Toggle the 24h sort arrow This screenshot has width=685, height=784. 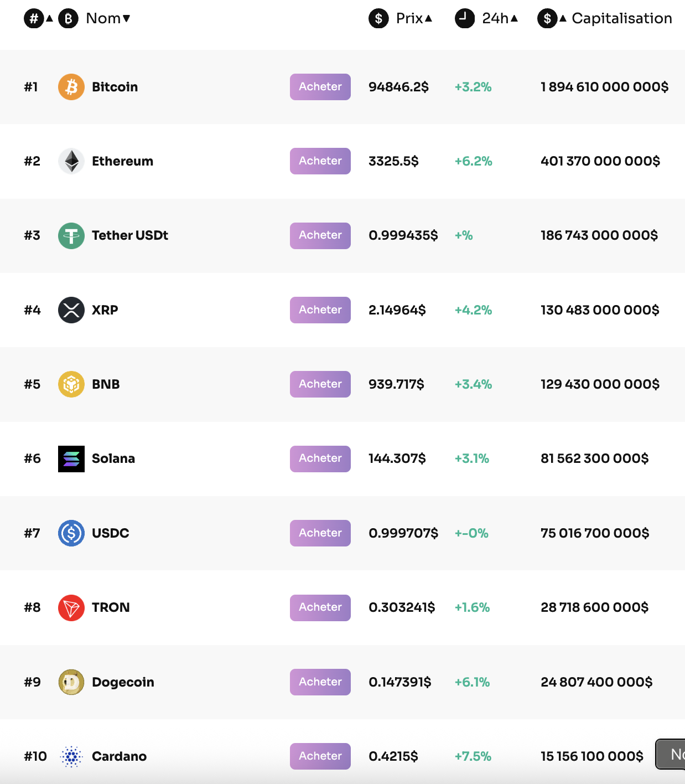(513, 18)
